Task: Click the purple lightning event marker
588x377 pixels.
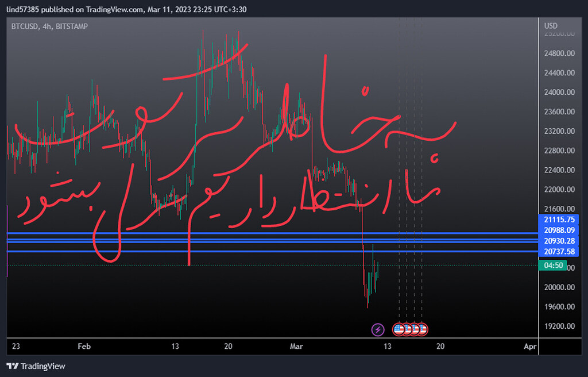Action: coord(378,329)
